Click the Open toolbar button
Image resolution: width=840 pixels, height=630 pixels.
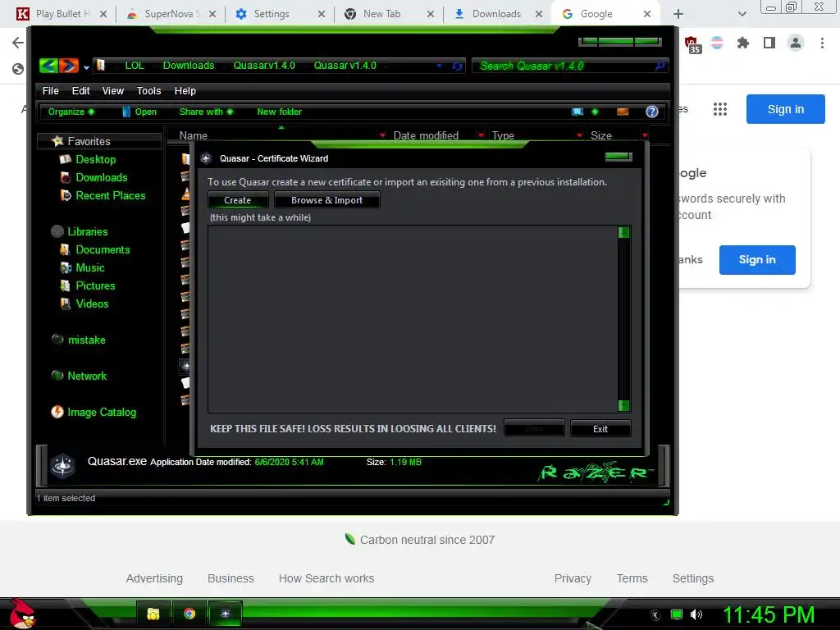(139, 112)
